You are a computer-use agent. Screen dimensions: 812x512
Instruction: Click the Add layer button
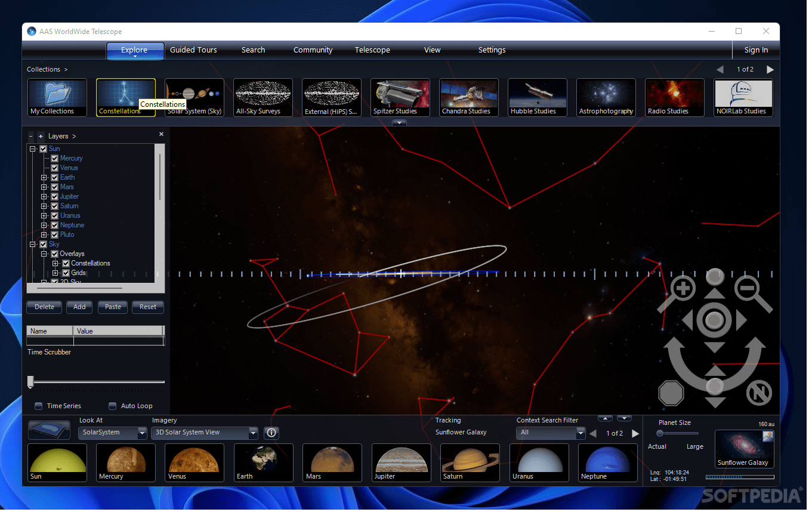click(79, 307)
